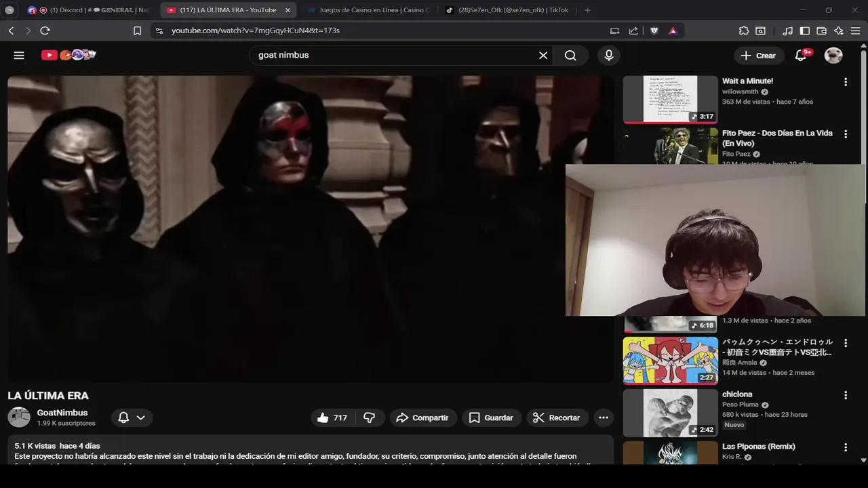The width and height of the screenshot is (868, 488).
Task: Bookmark this page
Action: coord(137,30)
